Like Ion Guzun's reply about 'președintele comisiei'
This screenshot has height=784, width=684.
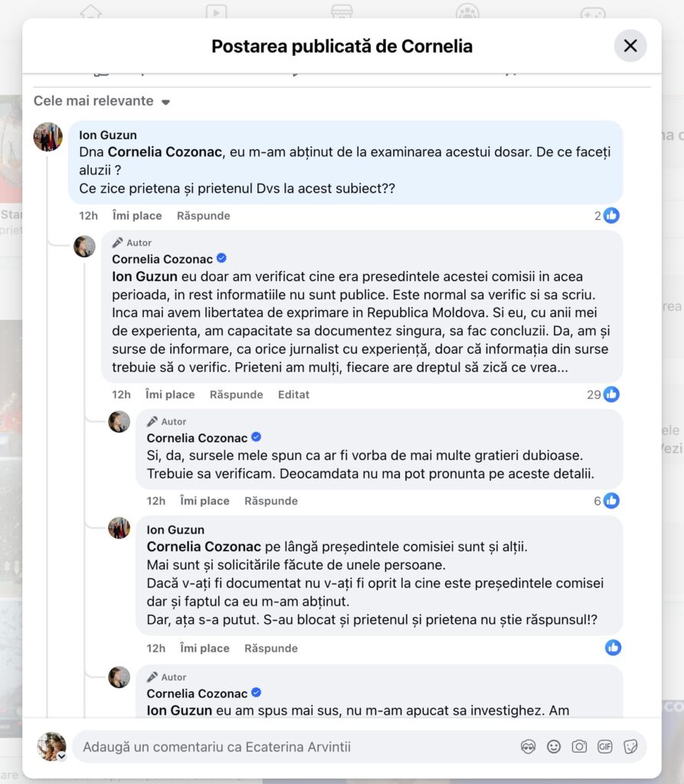tap(205, 648)
